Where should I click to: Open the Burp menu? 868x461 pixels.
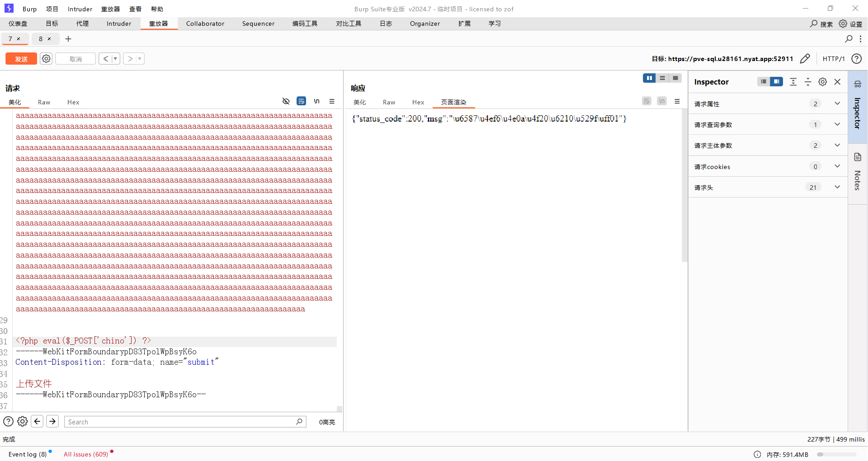(x=29, y=9)
